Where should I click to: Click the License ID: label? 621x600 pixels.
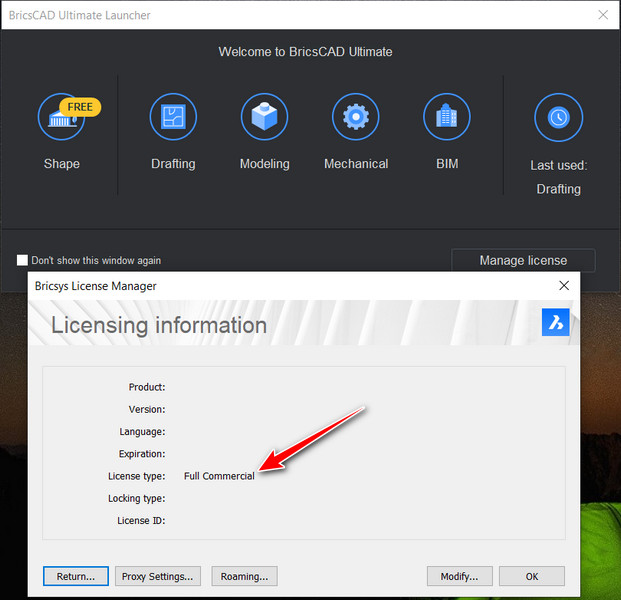click(141, 520)
